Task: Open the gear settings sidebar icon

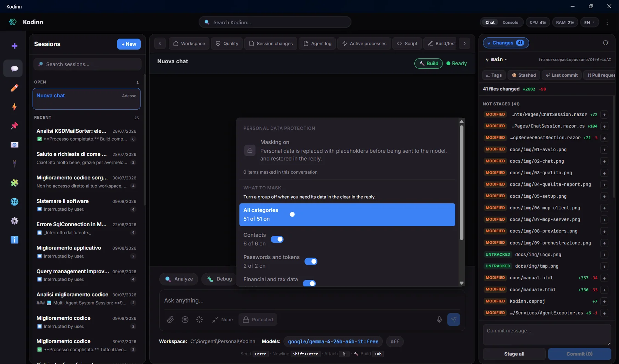Action: pyautogui.click(x=14, y=221)
